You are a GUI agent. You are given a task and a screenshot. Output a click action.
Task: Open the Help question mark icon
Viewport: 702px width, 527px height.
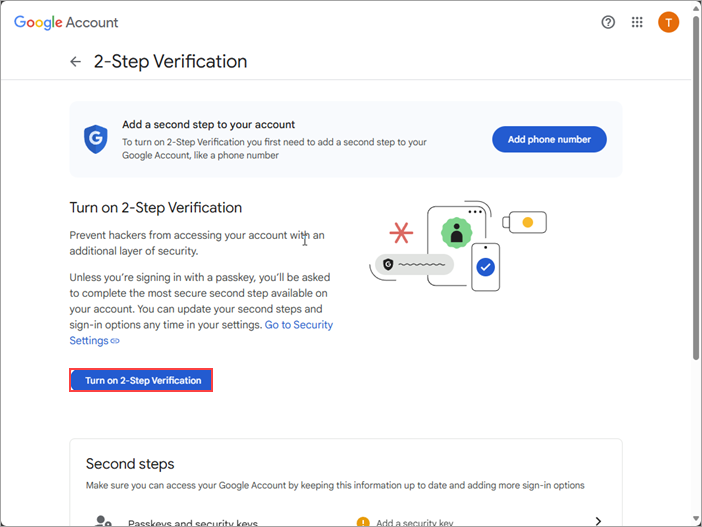point(608,22)
